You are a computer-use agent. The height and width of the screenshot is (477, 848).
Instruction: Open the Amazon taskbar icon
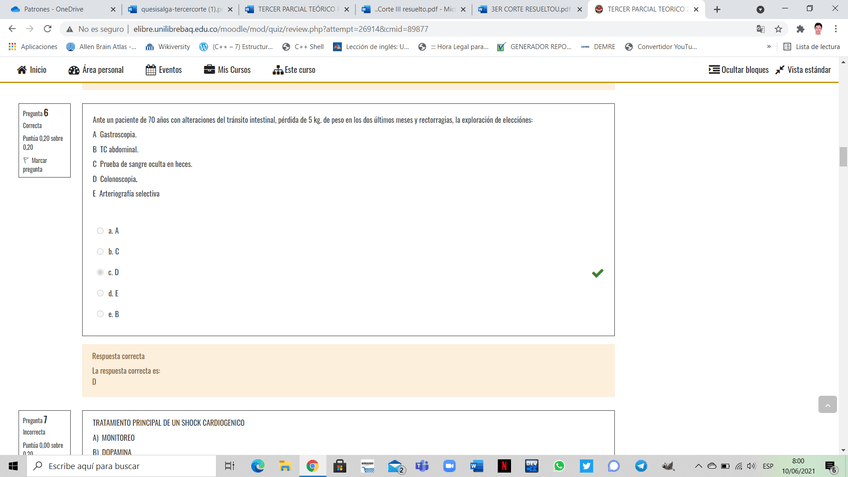pos(367,466)
